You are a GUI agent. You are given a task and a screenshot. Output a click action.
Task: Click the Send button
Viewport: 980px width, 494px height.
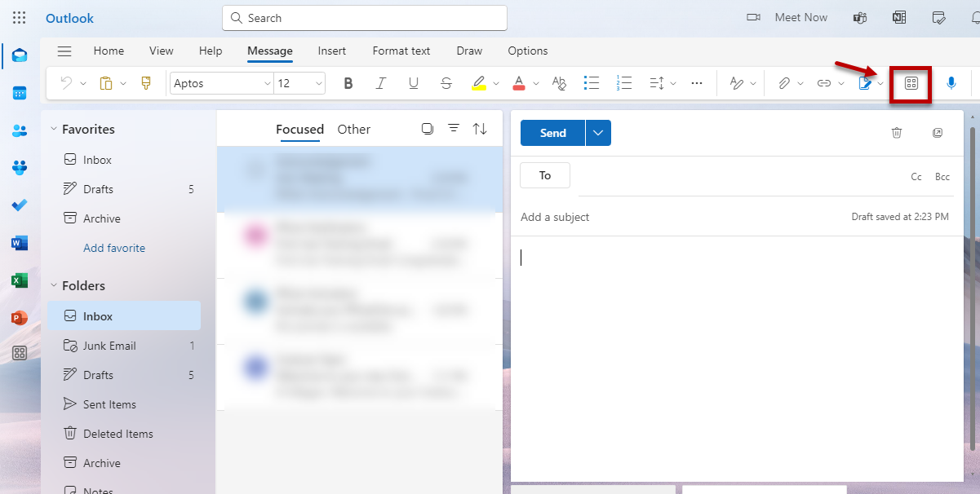click(552, 133)
